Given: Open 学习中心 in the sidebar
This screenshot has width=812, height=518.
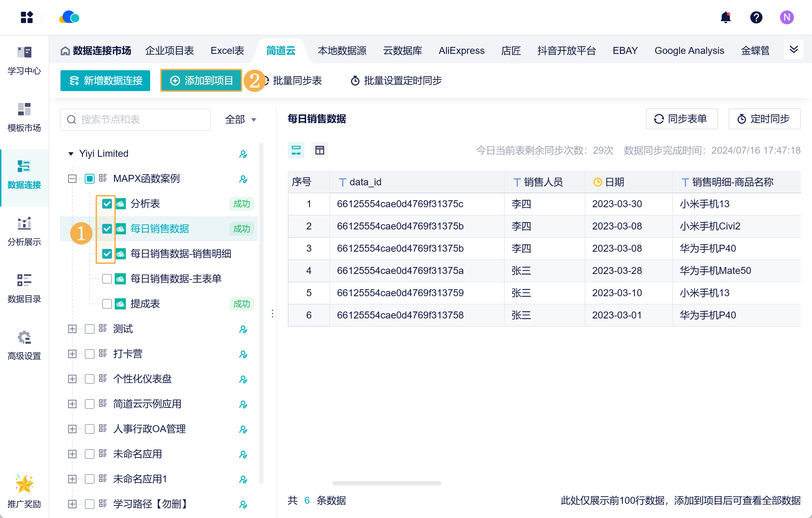Looking at the screenshot, I should [x=24, y=60].
